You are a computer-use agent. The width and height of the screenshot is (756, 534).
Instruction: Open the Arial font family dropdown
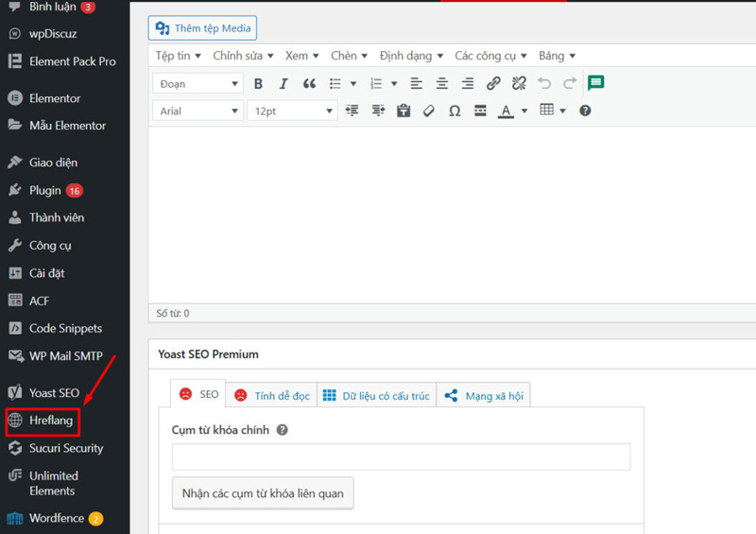[198, 111]
